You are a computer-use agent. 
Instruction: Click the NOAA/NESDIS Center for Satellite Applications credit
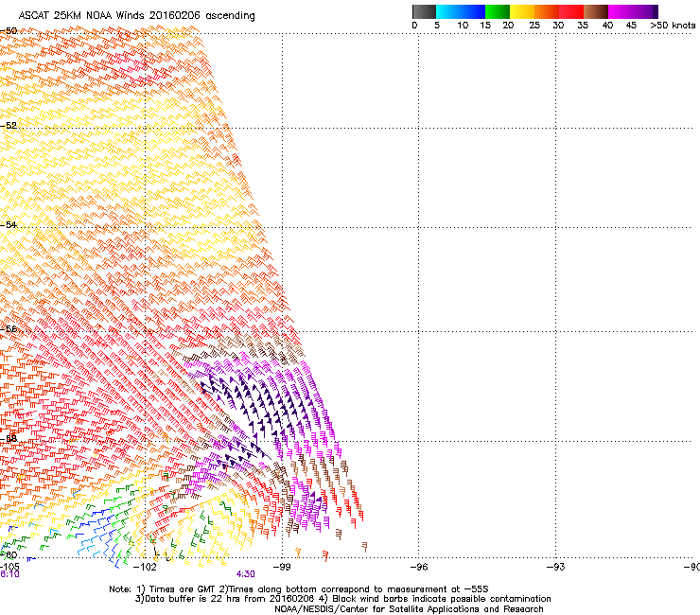coord(409,609)
